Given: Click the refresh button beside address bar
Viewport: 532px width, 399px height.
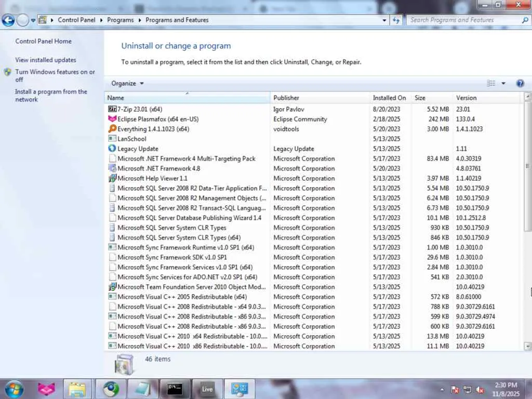Looking at the screenshot, I should pos(396,20).
